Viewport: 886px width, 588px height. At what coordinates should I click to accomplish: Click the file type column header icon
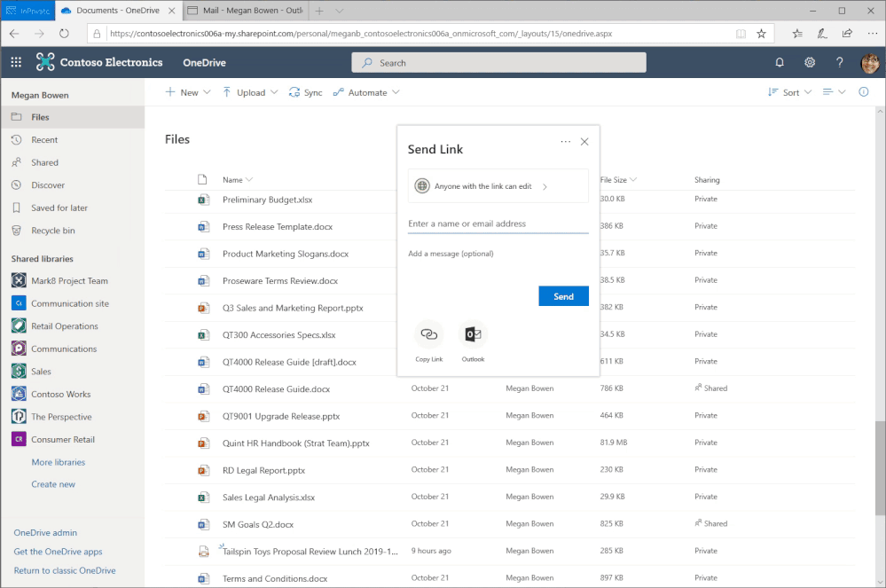pyautogui.click(x=202, y=180)
